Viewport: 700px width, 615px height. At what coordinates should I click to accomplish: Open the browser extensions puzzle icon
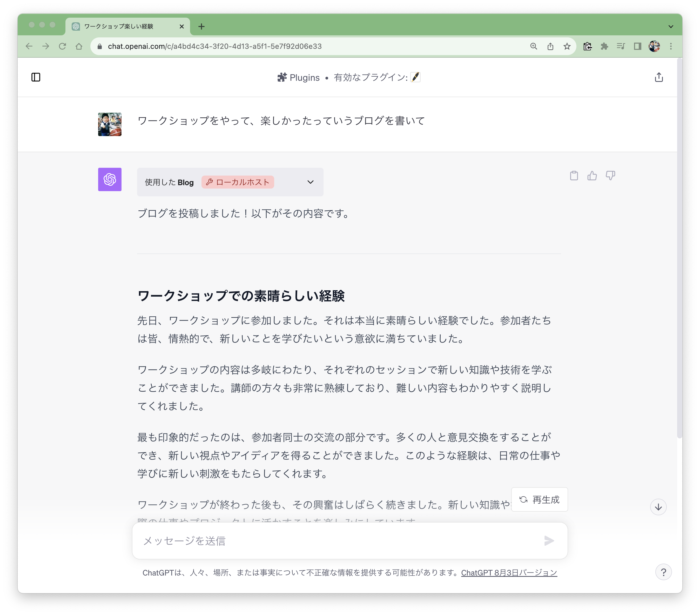click(x=604, y=46)
